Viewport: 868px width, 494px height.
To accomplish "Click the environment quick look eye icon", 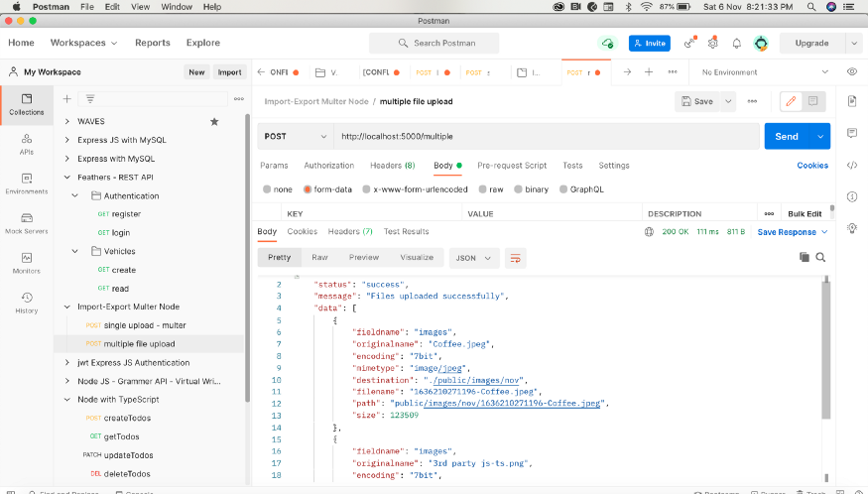I will coord(852,72).
